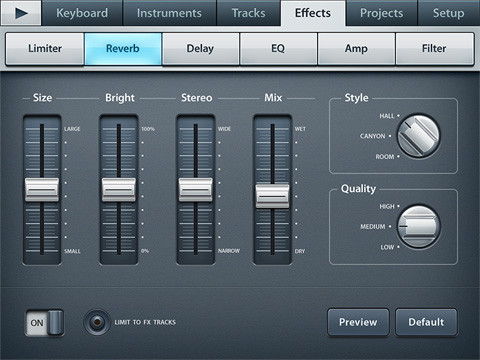
Task: Click the LIMIT TO FX TRACKS label
Action: [145, 322]
